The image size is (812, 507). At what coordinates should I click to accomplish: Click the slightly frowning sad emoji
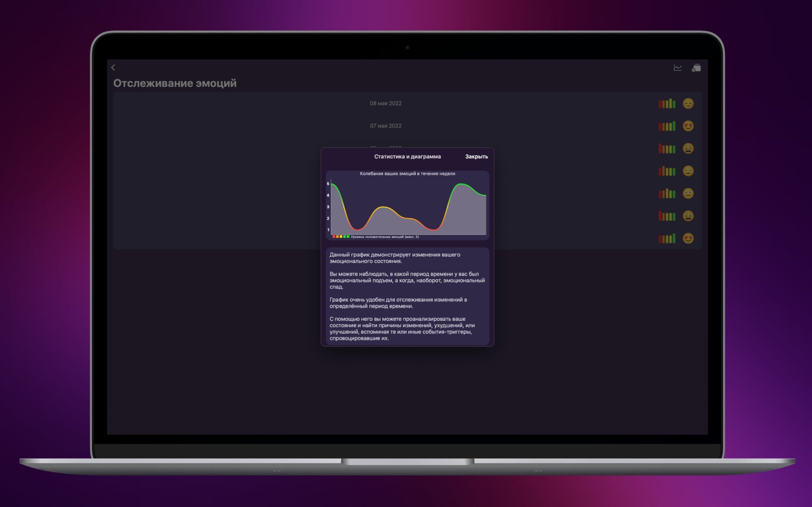click(688, 171)
